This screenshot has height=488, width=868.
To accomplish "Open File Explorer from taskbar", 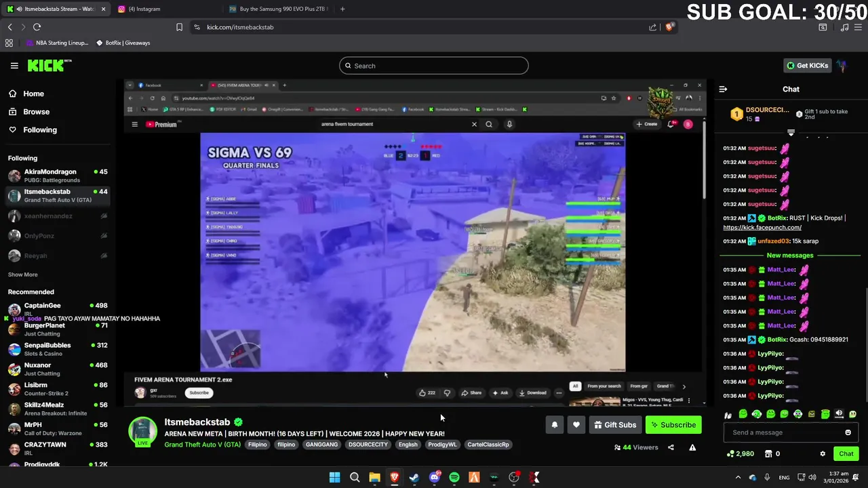I will pyautogui.click(x=374, y=478).
